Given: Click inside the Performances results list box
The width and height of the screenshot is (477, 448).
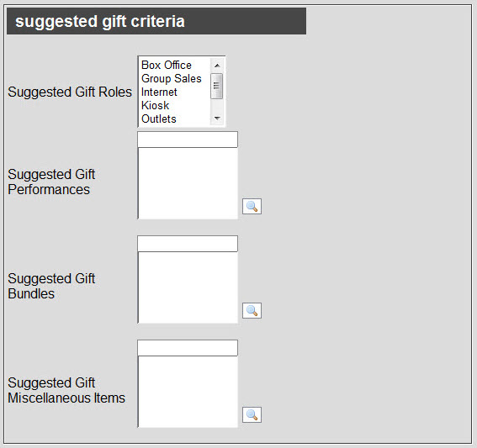Looking at the screenshot, I should pyautogui.click(x=188, y=183).
